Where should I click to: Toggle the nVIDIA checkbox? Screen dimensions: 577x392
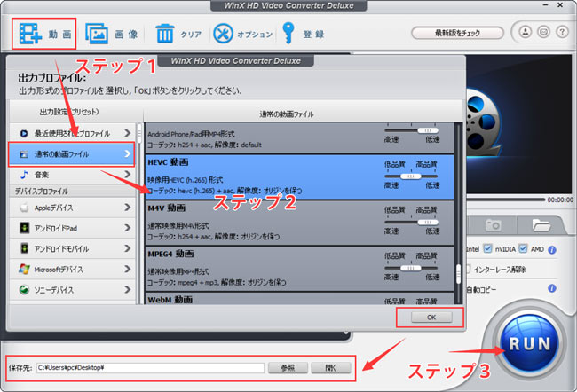(x=487, y=248)
